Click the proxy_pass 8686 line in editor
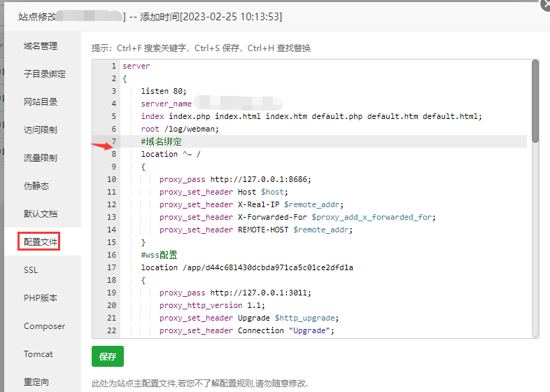 pyautogui.click(x=235, y=179)
